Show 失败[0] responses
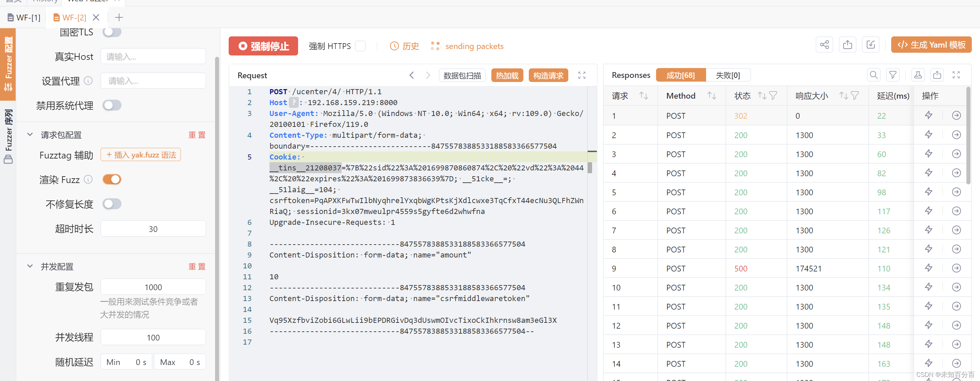 tap(728, 75)
